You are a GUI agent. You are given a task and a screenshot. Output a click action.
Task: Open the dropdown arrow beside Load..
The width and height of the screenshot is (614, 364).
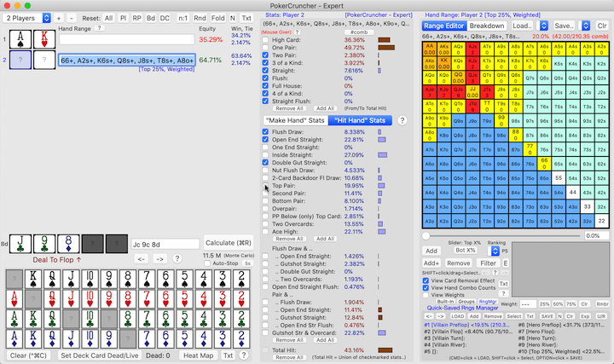point(544,26)
